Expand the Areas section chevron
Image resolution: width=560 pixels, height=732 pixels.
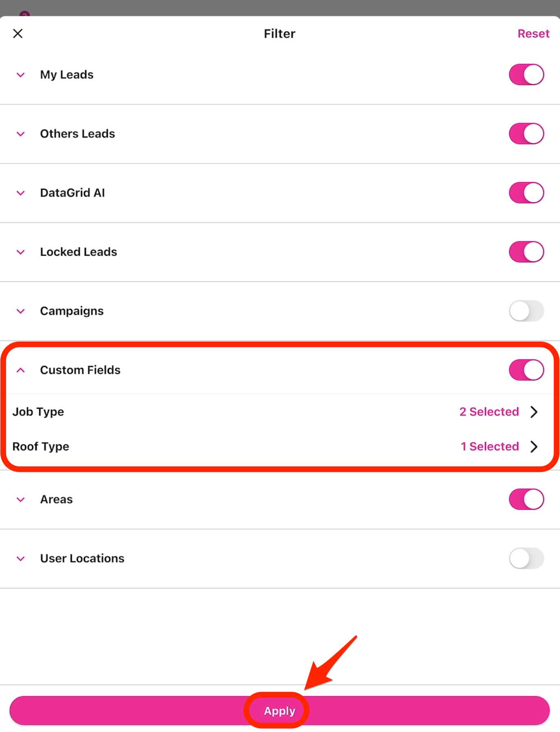coord(21,499)
